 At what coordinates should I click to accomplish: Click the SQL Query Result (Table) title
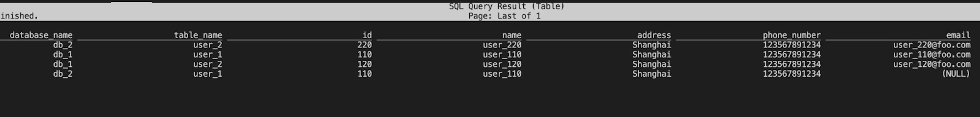click(507, 6)
